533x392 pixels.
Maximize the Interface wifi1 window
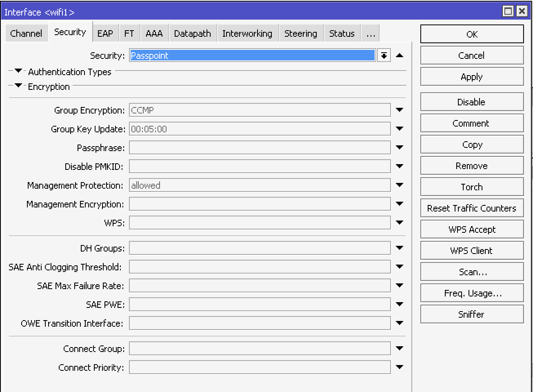coord(508,11)
